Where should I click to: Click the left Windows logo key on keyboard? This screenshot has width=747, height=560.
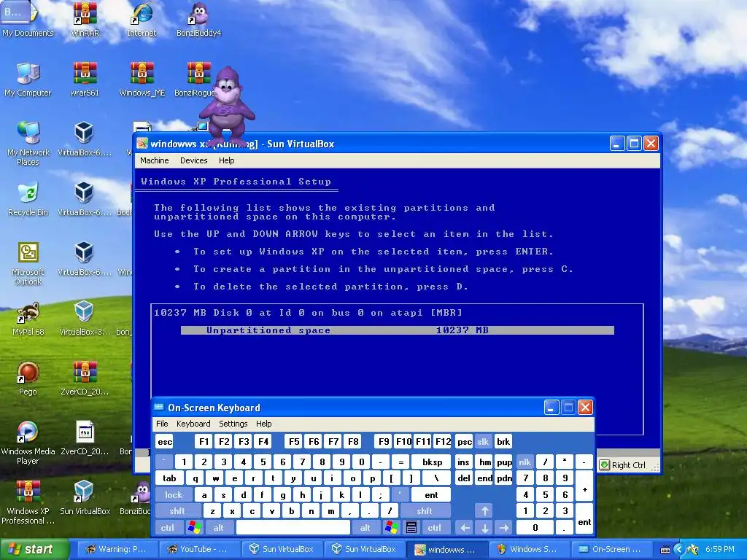[194, 528]
